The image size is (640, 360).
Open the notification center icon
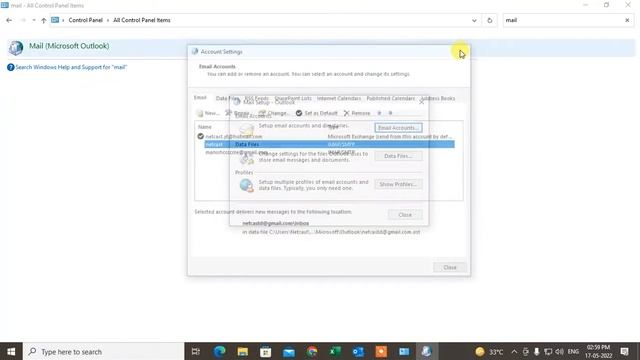pyautogui.click(x=624, y=351)
